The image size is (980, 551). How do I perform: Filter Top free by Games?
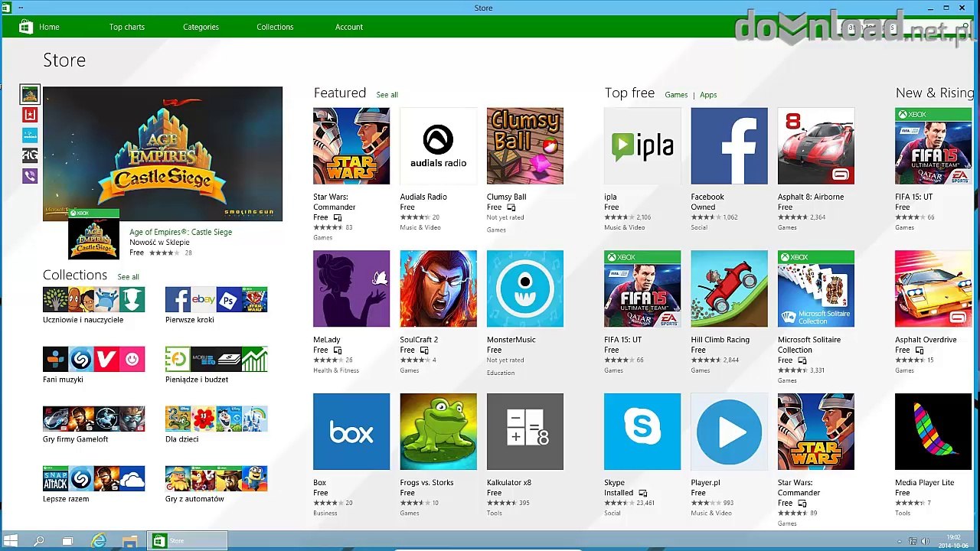676,95
